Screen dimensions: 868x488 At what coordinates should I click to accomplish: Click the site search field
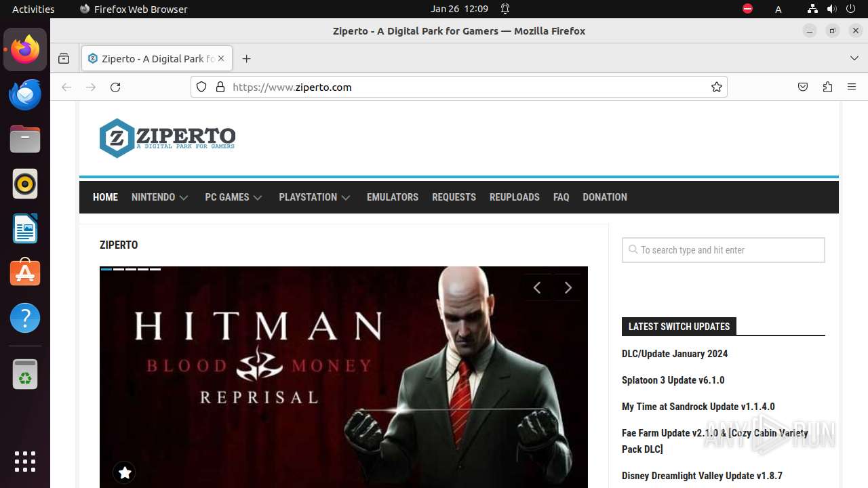(x=724, y=250)
